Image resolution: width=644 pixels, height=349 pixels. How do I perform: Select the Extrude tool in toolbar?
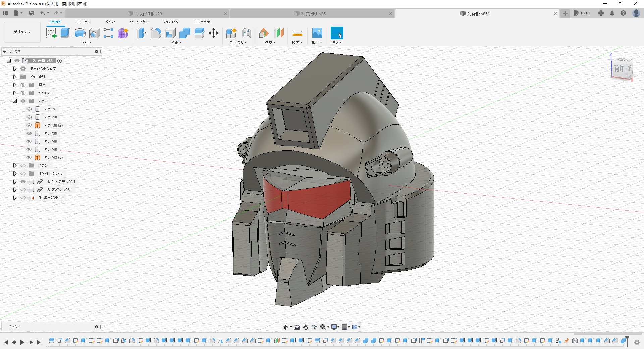click(x=65, y=33)
